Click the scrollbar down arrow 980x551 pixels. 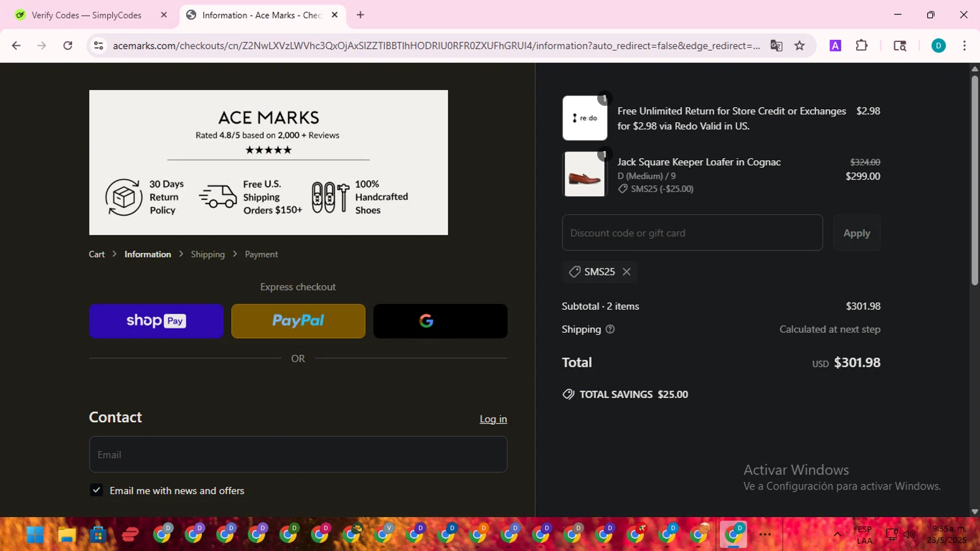coord(975,512)
